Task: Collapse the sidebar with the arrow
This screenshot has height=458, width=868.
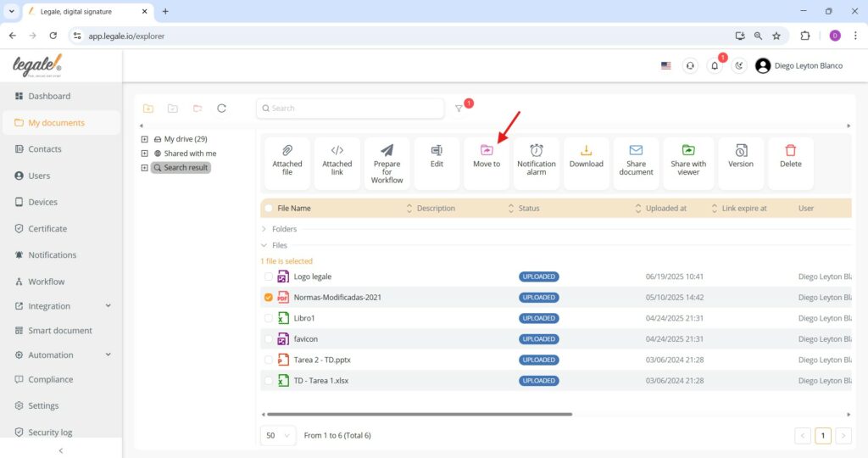Action: pyautogui.click(x=61, y=451)
